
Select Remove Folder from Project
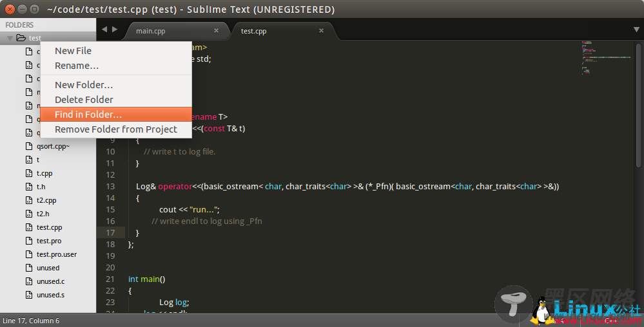pos(116,129)
